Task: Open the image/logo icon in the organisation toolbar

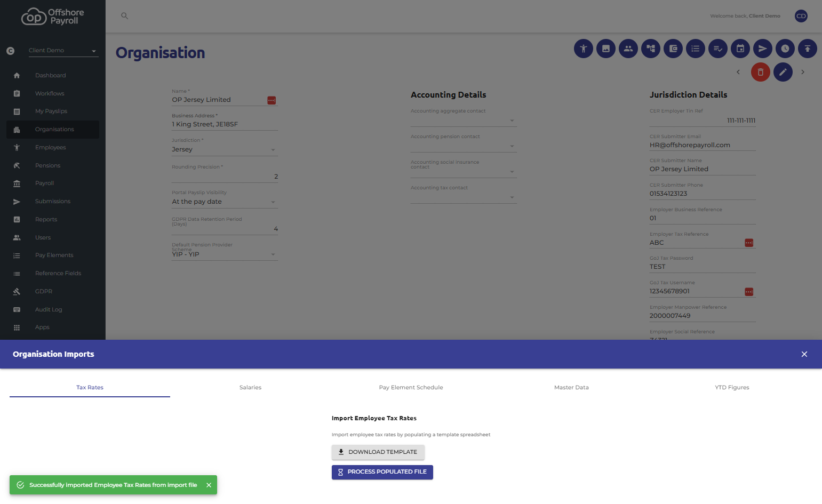Action: [x=606, y=49]
